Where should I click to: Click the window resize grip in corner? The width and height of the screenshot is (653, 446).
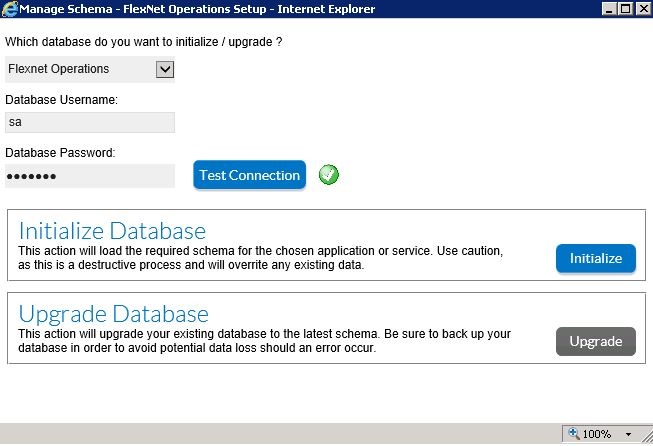(648, 437)
